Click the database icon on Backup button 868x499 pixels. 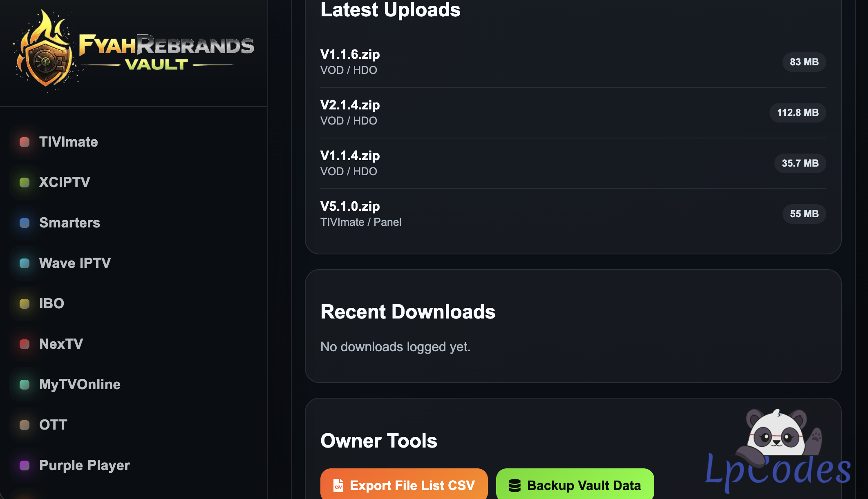[x=515, y=486]
